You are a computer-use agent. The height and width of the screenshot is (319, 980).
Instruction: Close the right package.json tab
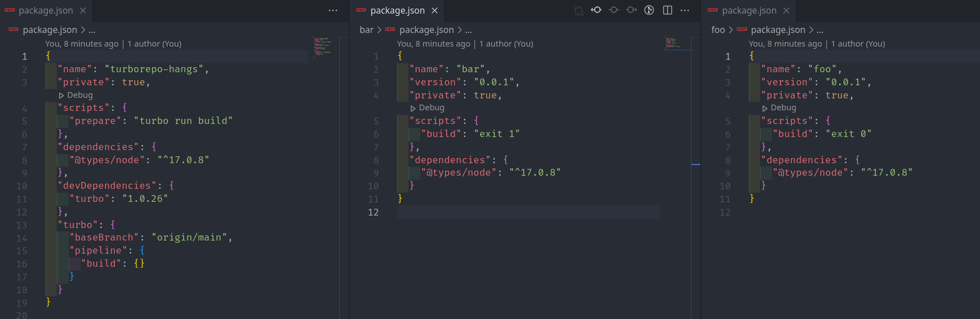click(786, 10)
